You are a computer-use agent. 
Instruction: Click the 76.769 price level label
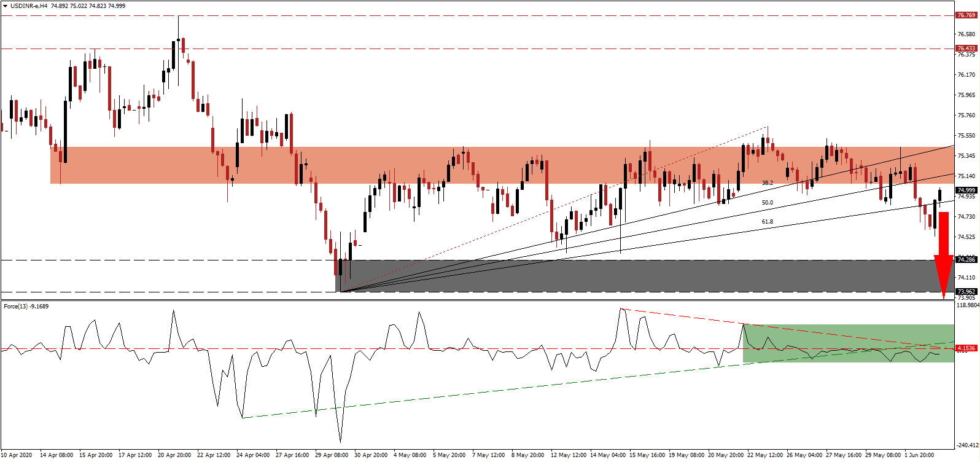[x=966, y=15]
